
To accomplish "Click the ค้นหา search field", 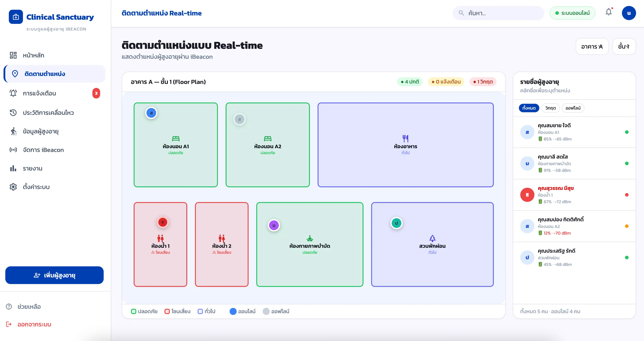I will pos(498,13).
